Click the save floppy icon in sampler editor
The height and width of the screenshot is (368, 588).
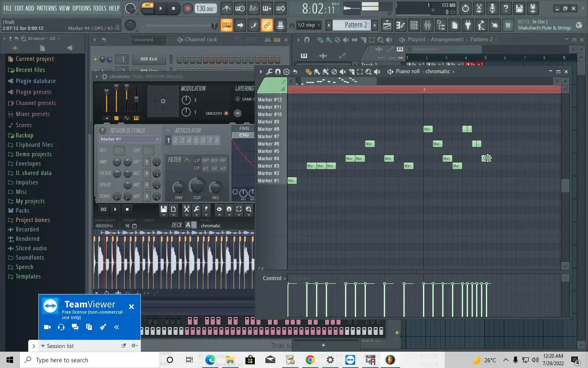click(163, 209)
